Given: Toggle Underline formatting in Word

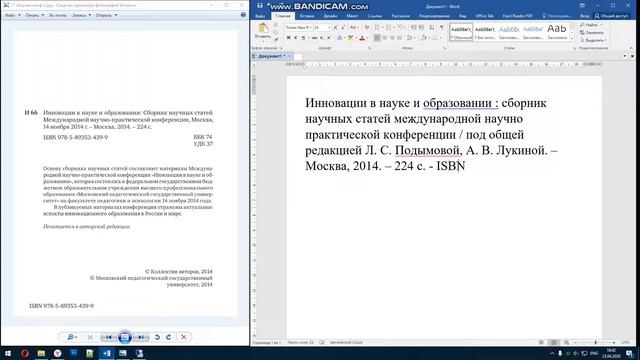Looking at the screenshot, I should (303, 38).
